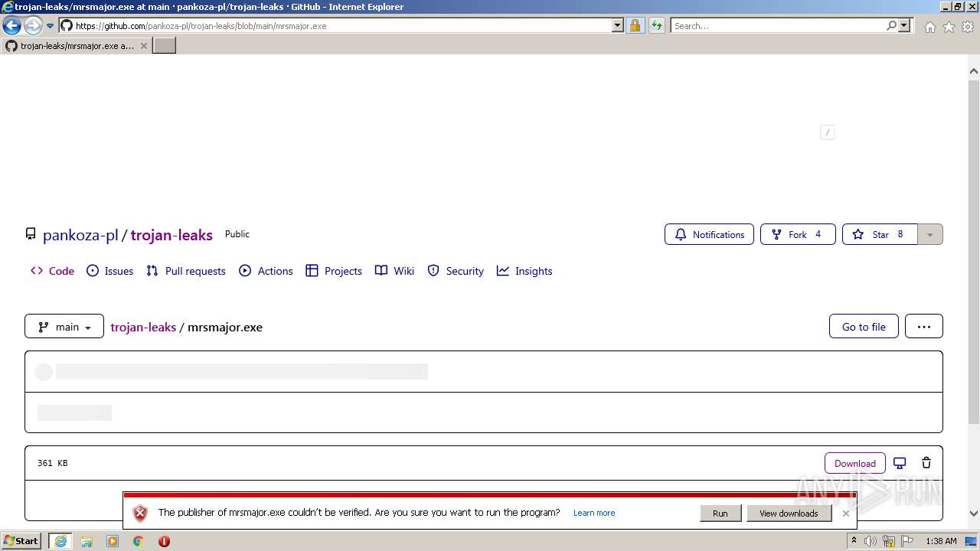Open file in GitHub Desktop monitor icon
980x551 pixels.
900,463
